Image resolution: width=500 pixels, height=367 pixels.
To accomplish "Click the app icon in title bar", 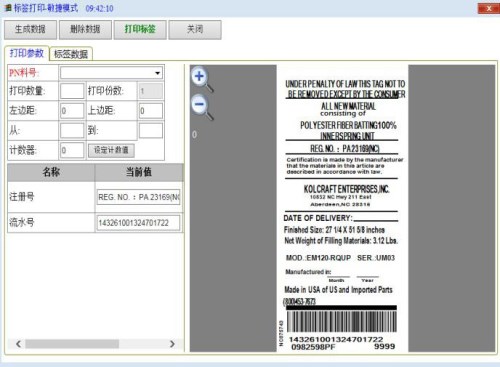I will pyautogui.click(x=8, y=8).
